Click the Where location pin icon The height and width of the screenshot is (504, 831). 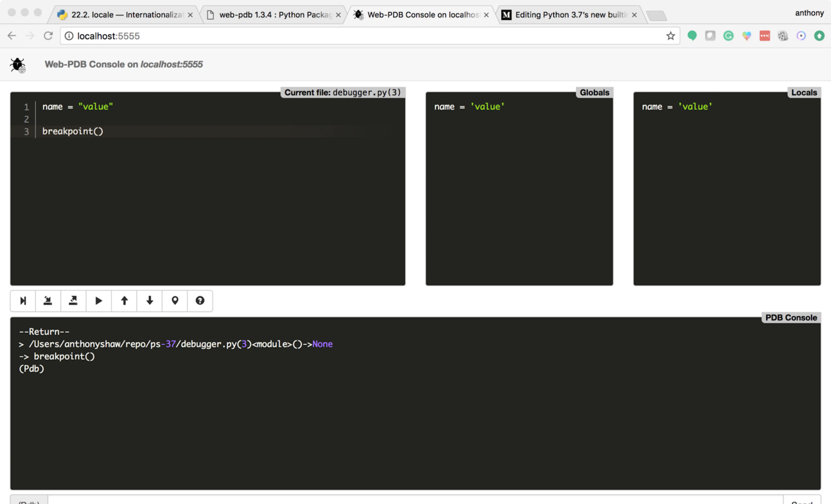[x=175, y=300]
